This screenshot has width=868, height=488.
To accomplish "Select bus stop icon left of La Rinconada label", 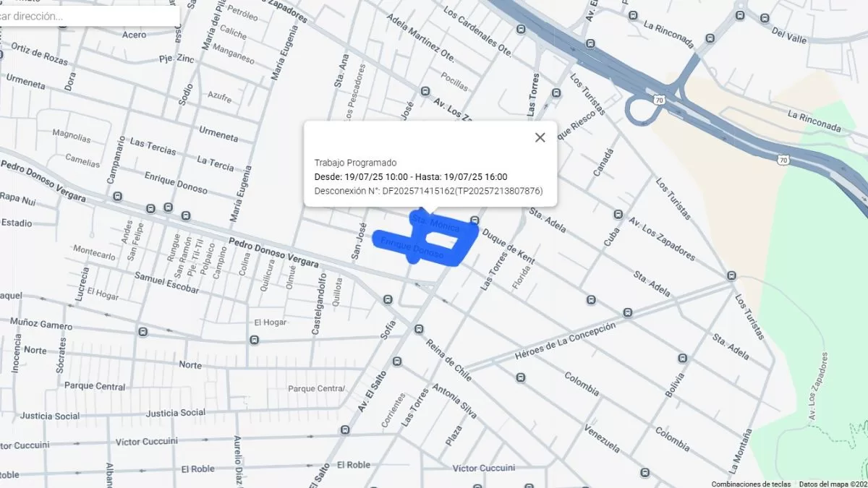I will coord(633,15).
